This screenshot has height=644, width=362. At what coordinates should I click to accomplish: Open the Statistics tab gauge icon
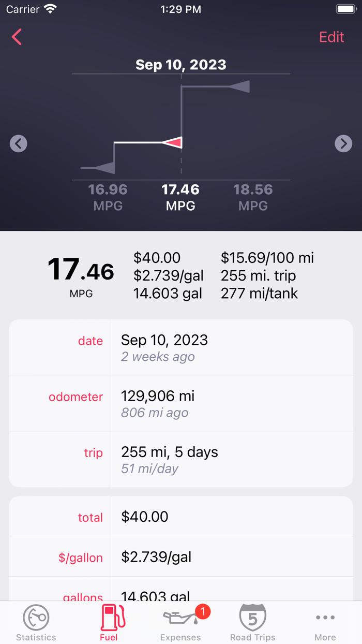coord(36,617)
